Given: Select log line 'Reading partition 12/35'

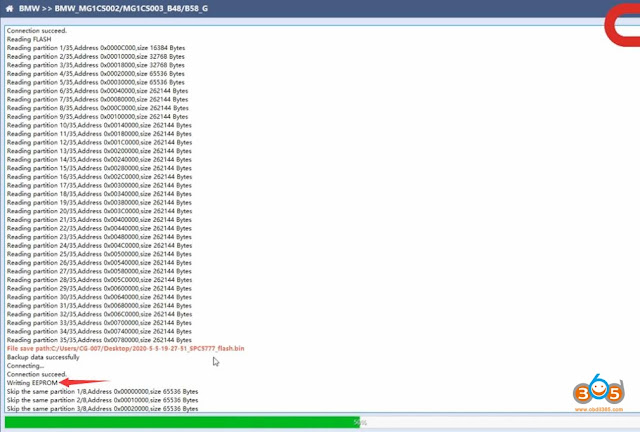Looking at the screenshot, I should coord(99,142).
